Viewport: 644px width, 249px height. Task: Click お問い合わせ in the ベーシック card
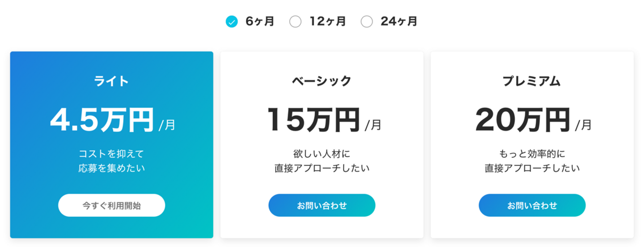[322, 206]
